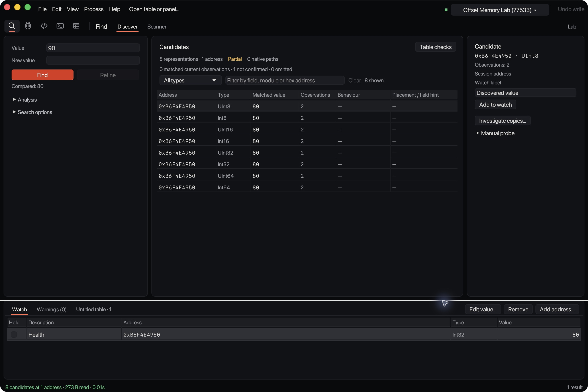Open the Warnings (0) tab
This screenshot has height=392, width=588.
pyautogui.click(x=51, y=309)
